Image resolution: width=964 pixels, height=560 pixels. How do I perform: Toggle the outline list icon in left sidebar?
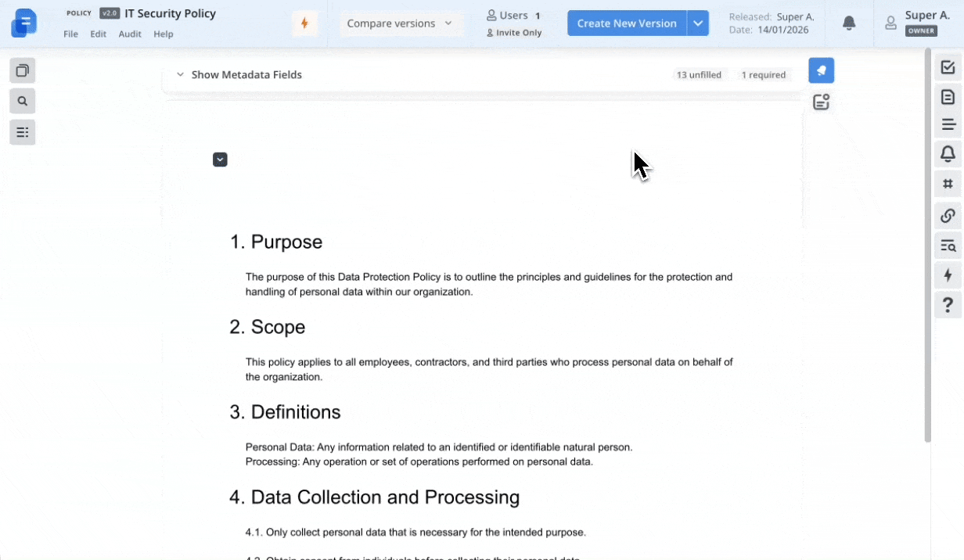coord(23,132)
